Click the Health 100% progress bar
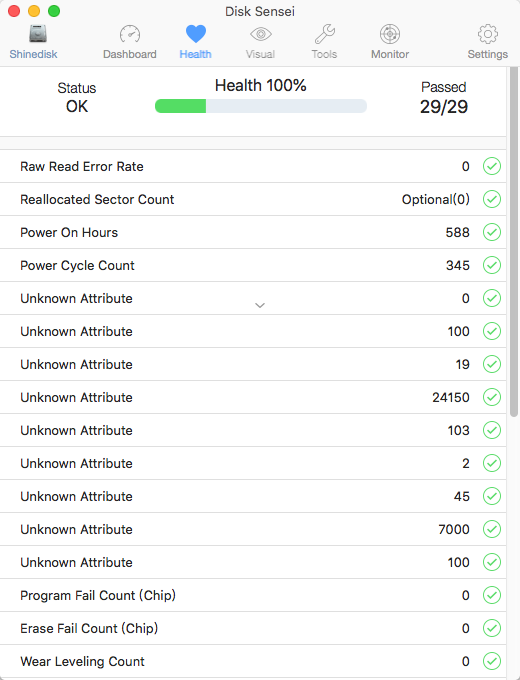This screenshot has height=680, width=520. [261, 106]
